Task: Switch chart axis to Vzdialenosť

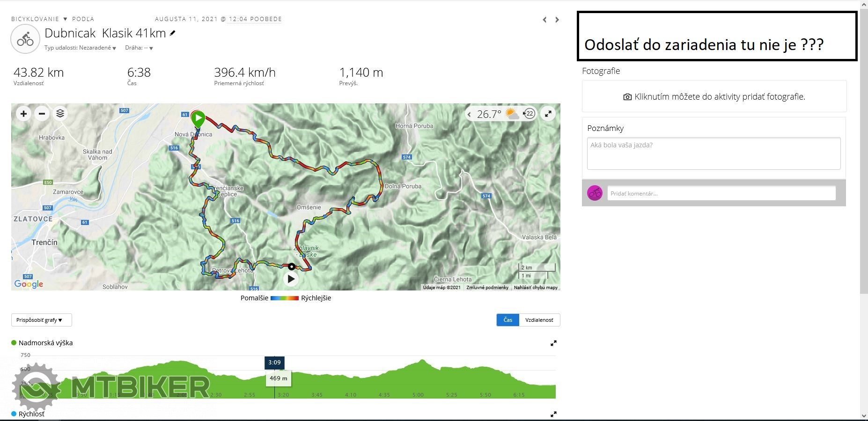Action: [539, 320]
